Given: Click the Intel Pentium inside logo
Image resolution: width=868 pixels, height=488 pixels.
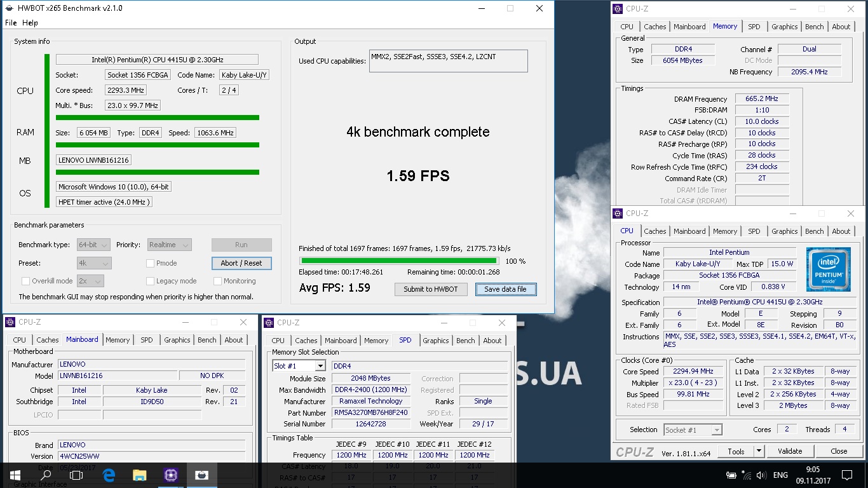Looking at the screenshot, I should coord(828,269).
